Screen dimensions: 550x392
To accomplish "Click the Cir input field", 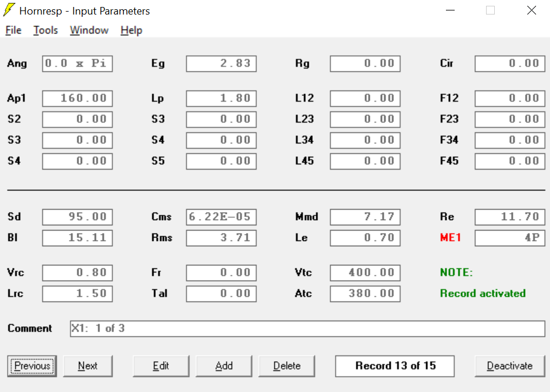I will [510, 64].
